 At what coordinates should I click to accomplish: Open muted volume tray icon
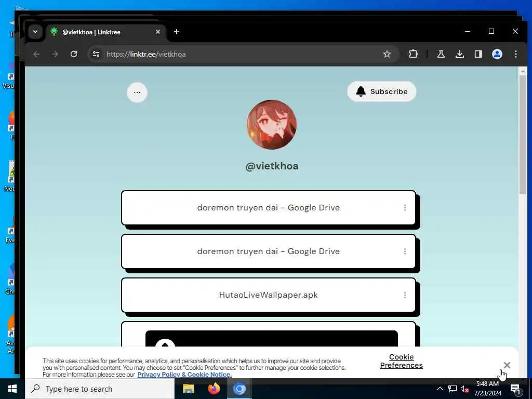point(465,389)
